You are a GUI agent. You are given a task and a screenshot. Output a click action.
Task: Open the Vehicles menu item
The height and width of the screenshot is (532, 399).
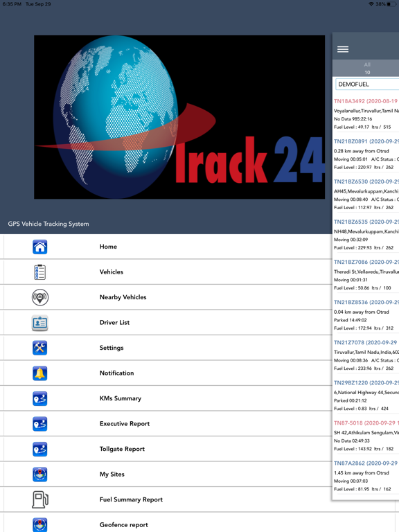pyautogui.click(x=166, y=272)
